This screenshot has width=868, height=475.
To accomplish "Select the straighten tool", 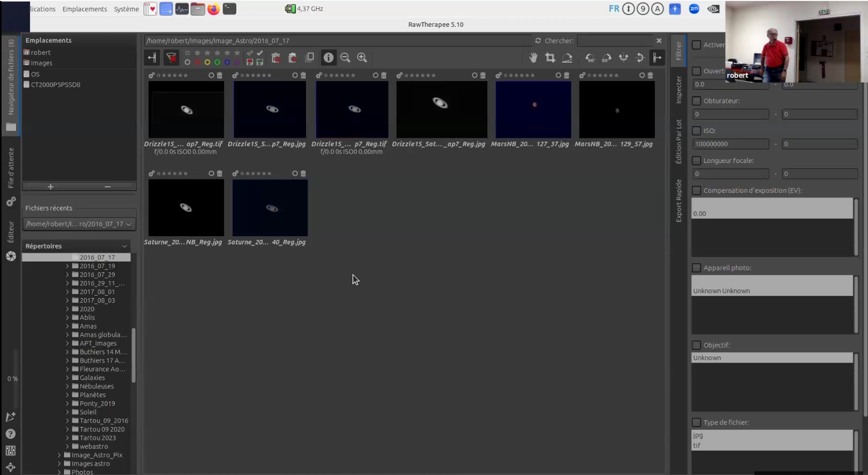I will (567, 58).
